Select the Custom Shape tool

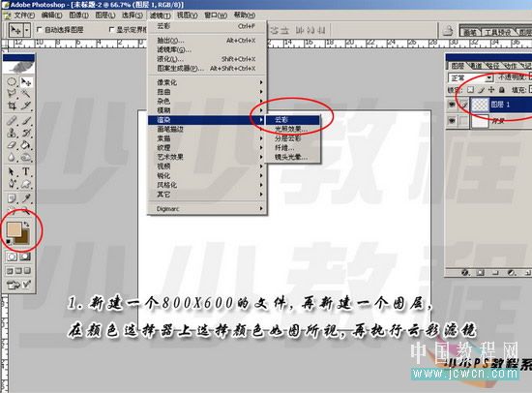26,184
